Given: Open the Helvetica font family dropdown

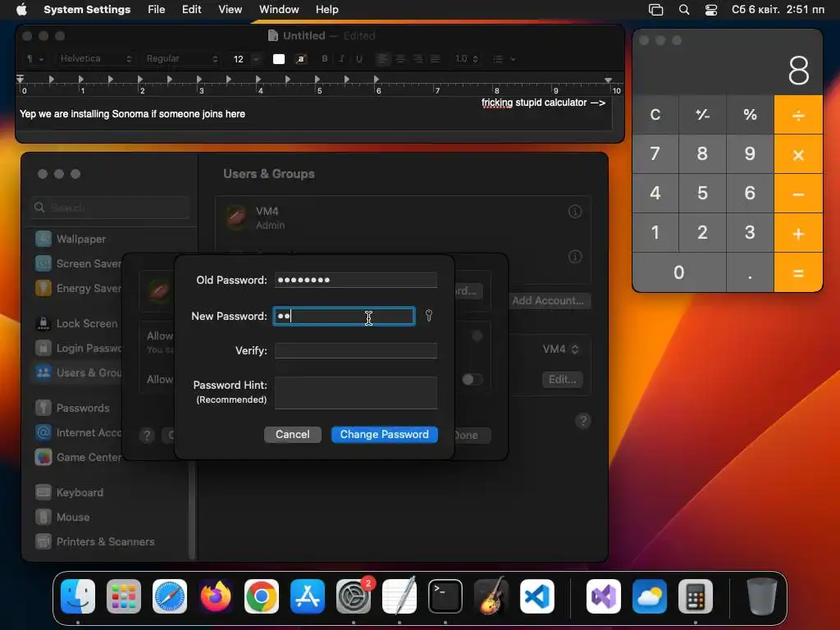Looking at the screenshot, I should click(94, 59).
